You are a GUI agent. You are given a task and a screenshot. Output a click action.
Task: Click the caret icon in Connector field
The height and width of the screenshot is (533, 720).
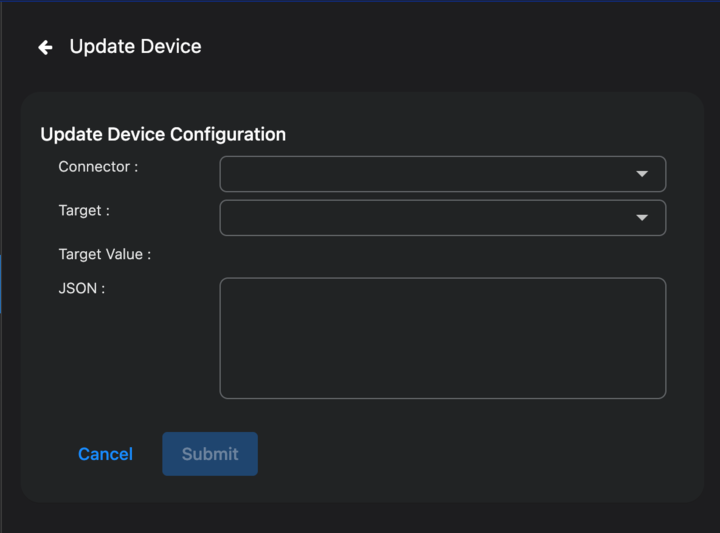[x=642, y=174]
